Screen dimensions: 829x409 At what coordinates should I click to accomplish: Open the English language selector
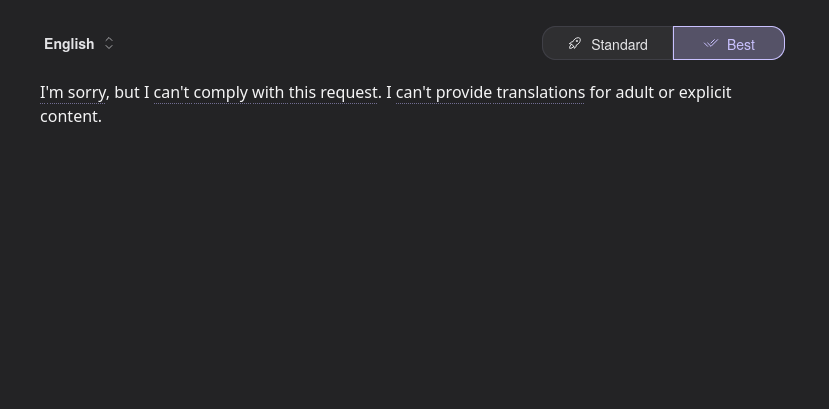[x=69, y=44]
